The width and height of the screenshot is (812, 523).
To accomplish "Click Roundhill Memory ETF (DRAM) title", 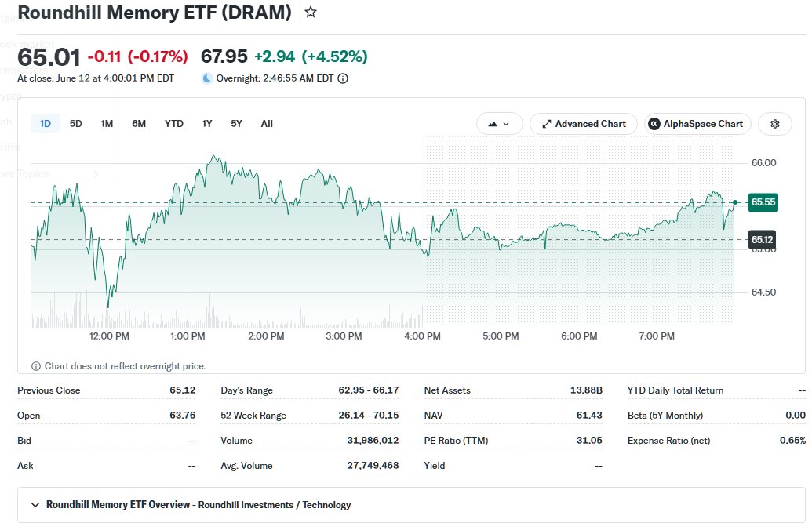I will [155, 13].
